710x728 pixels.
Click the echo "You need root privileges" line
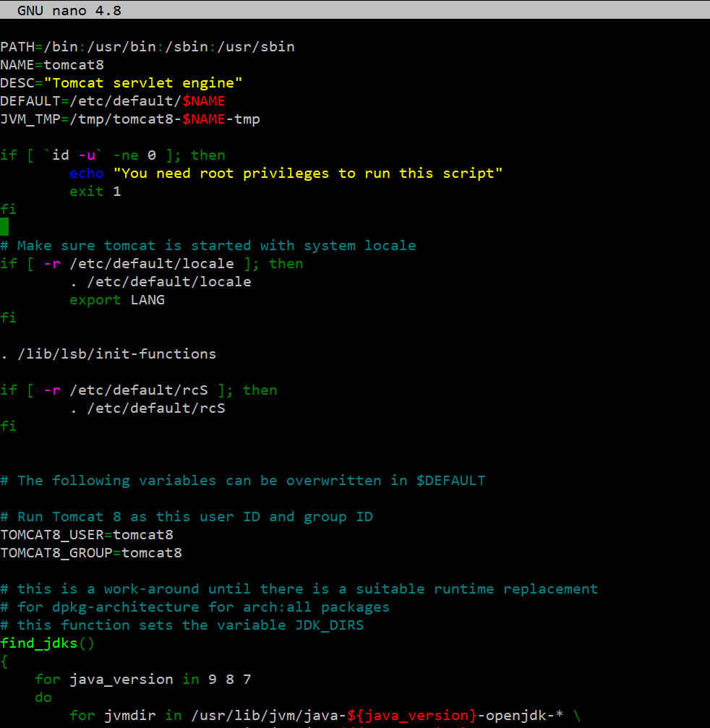pos(286,174)
